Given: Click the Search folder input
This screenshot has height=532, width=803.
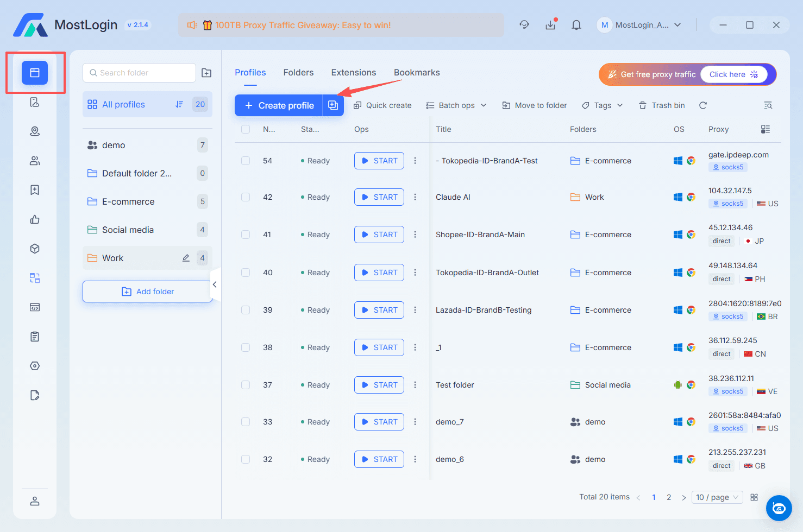Looking at the screenshot, I should pyautogui.click(x=139, y=73).
